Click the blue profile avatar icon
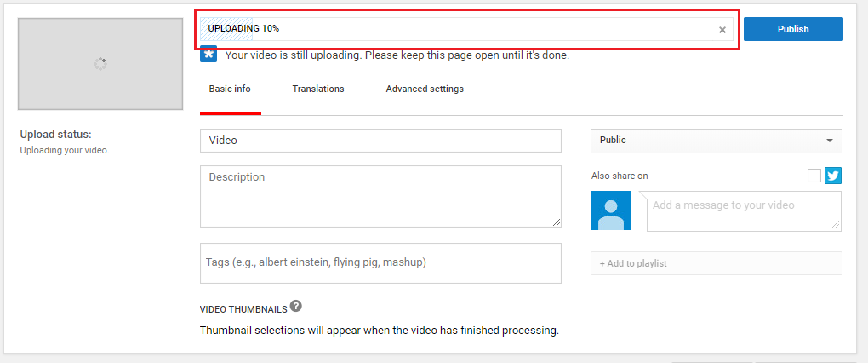 coord(611,210)
